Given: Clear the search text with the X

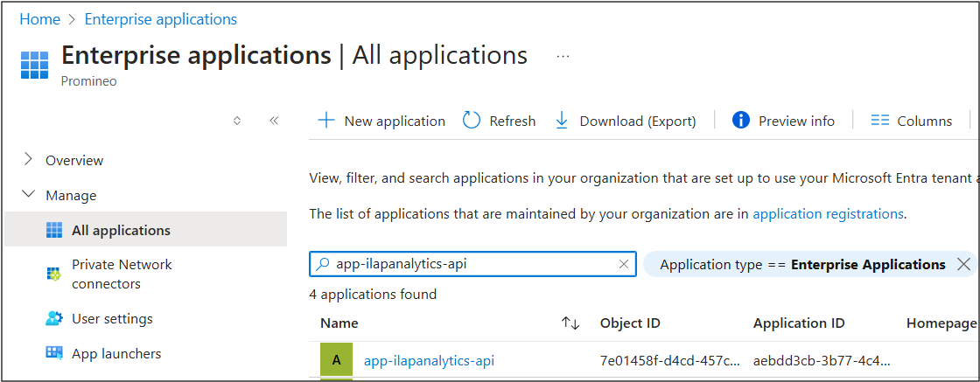Looking at the screenshot, I should tap(623, 264).
